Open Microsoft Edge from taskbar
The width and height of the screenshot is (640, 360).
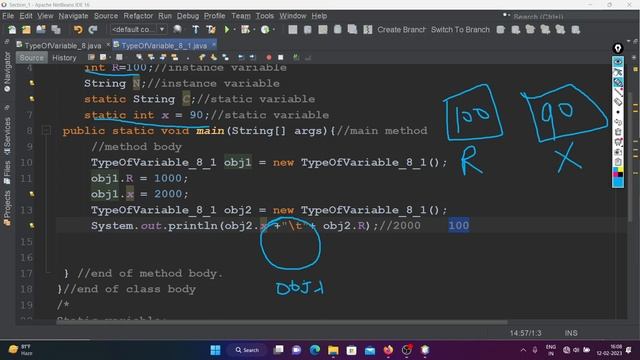click(x=315, y=350)
